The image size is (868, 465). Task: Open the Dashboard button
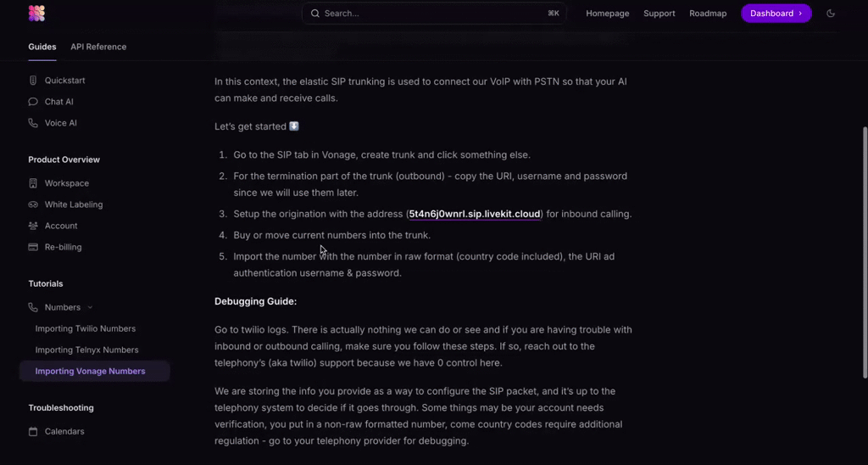[x=776, y=14]
